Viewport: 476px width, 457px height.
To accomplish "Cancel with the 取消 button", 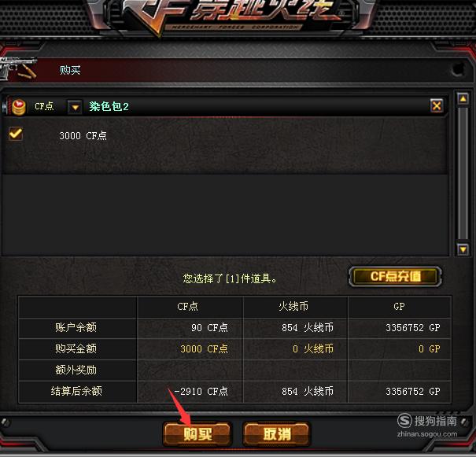I will 277,434.
